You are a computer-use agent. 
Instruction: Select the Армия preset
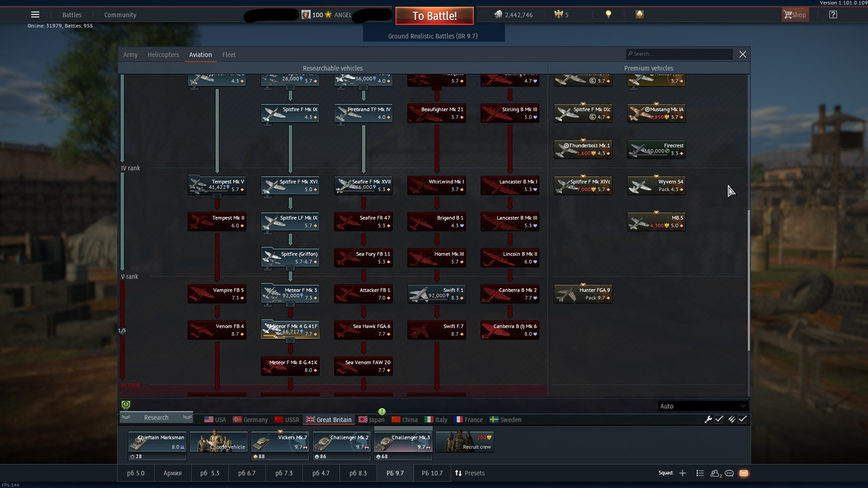pyautogui.click(x=172, y=473)
